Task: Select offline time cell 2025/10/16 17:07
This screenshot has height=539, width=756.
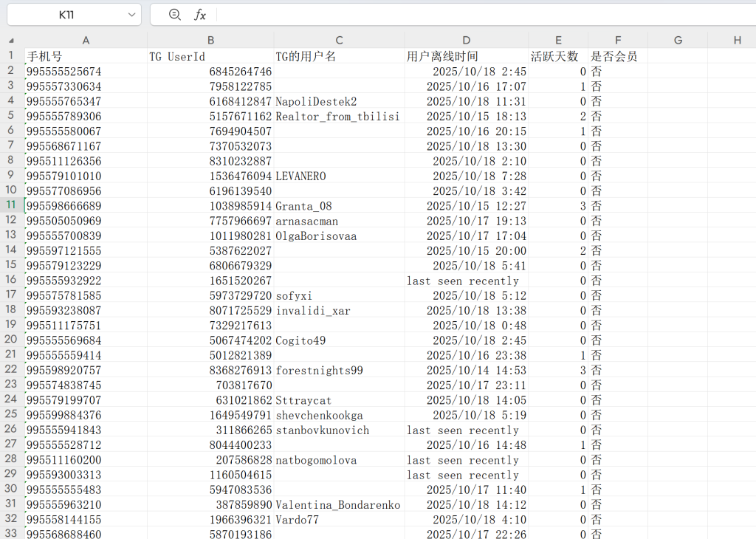Action: point(467,86)
